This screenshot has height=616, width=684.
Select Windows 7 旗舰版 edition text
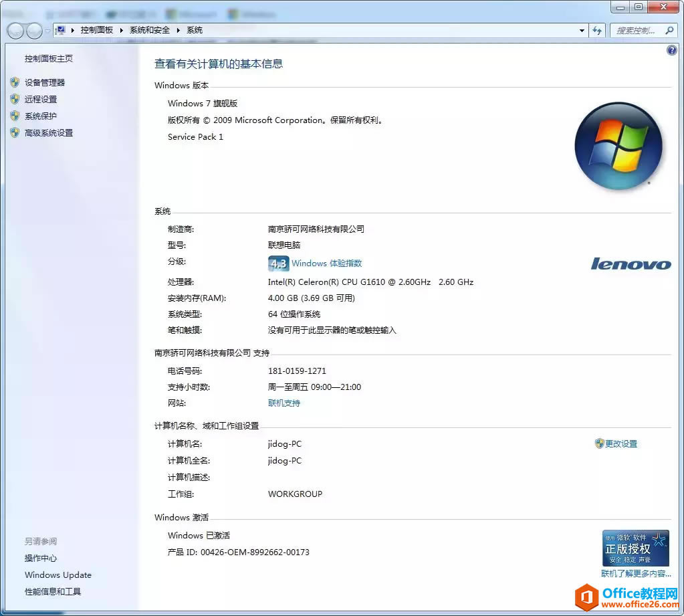[203, 104]
